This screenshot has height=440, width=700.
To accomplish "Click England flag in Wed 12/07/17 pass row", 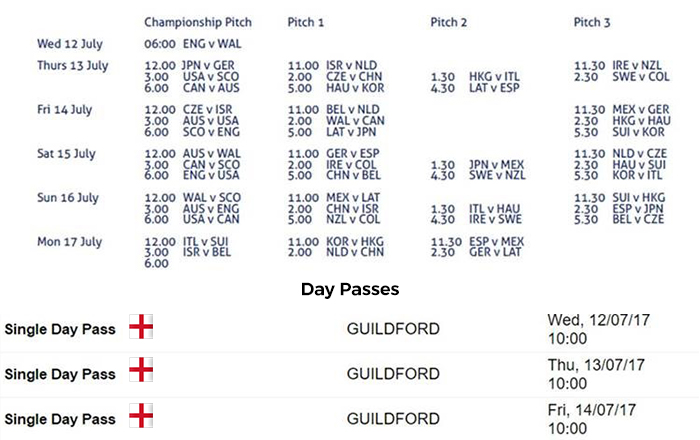I will (142, 328).
